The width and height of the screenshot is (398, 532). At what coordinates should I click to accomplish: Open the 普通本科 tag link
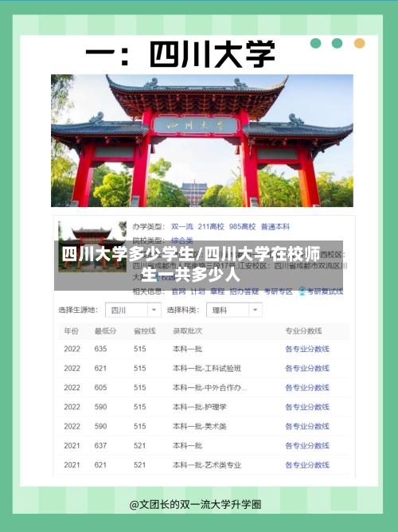pos(275,227)
